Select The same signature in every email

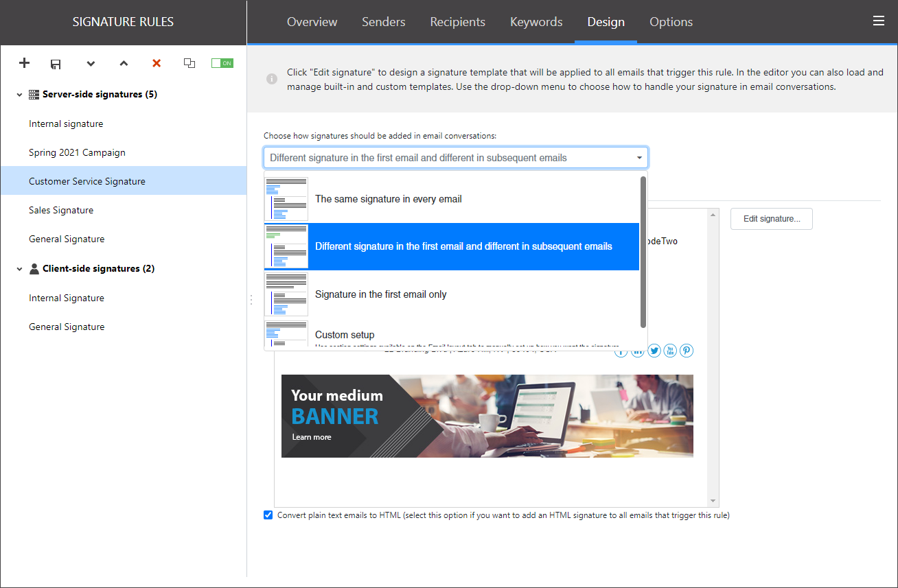point(389,198)
